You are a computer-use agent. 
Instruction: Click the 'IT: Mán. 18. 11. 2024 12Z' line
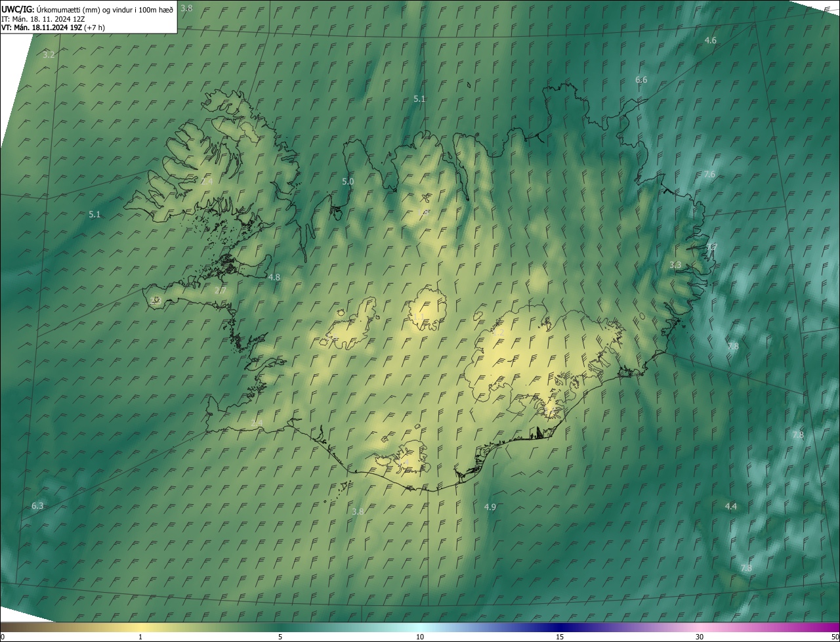coord(43,18)
